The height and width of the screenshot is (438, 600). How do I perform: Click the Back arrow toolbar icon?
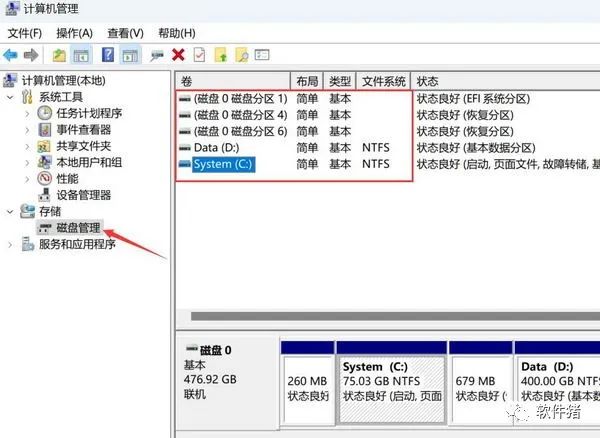pyautogui.click(x=10, y=55)
